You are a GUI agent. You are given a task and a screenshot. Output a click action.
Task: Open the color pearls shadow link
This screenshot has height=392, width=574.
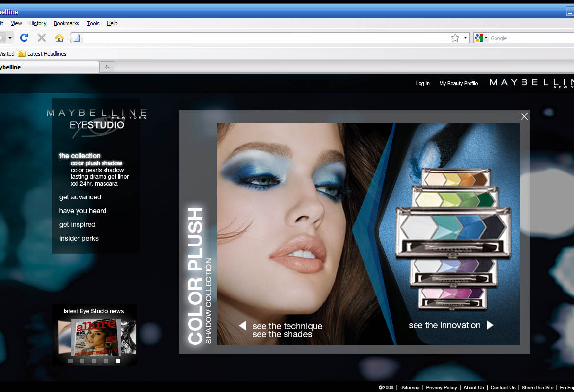click(97, 170)
